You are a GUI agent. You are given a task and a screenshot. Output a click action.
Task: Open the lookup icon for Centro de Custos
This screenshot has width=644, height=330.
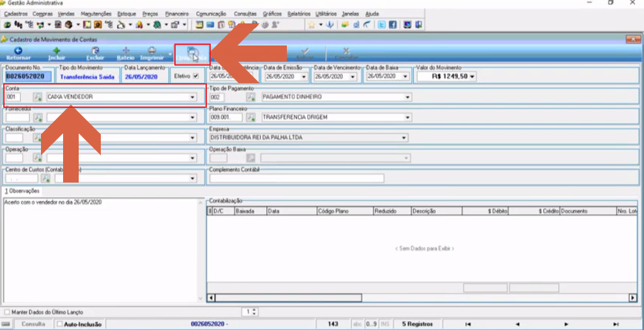tap(46, 179)
